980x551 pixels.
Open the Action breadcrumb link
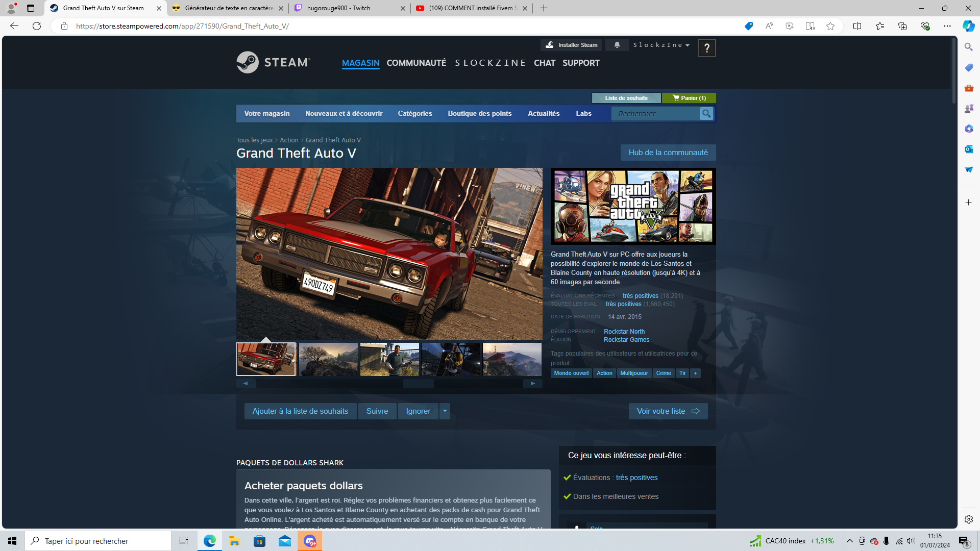click(289, 140)
